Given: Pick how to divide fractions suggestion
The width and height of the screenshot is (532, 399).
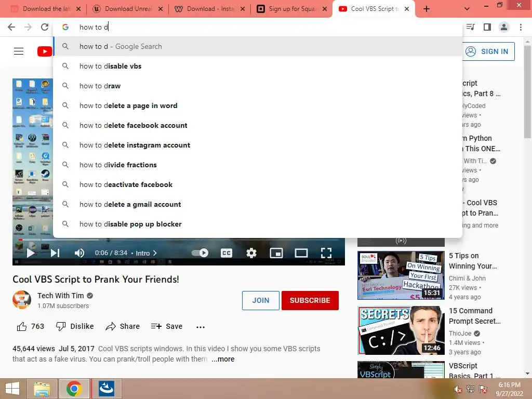Looking at the screenshot, I should pos(258,165).
